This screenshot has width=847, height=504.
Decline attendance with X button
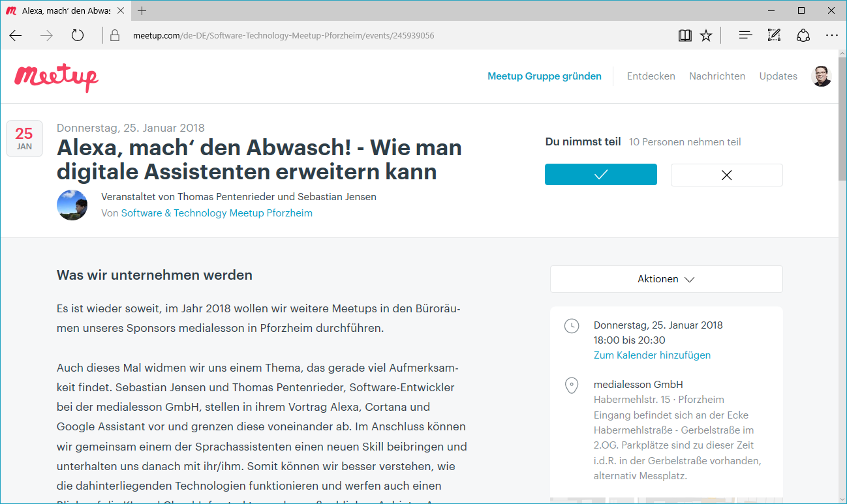pos(726,175)
